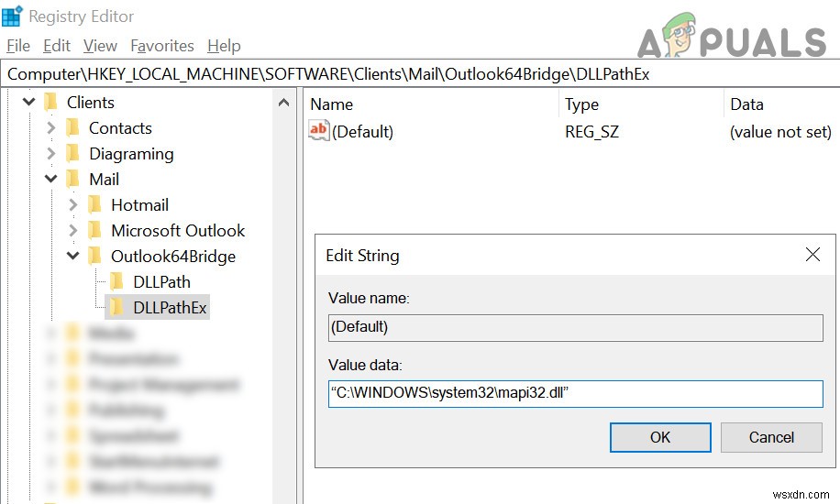This screenshot has width=840, height=504.
Task: Click the Value data input field
Action: click(x=575, y=394)
